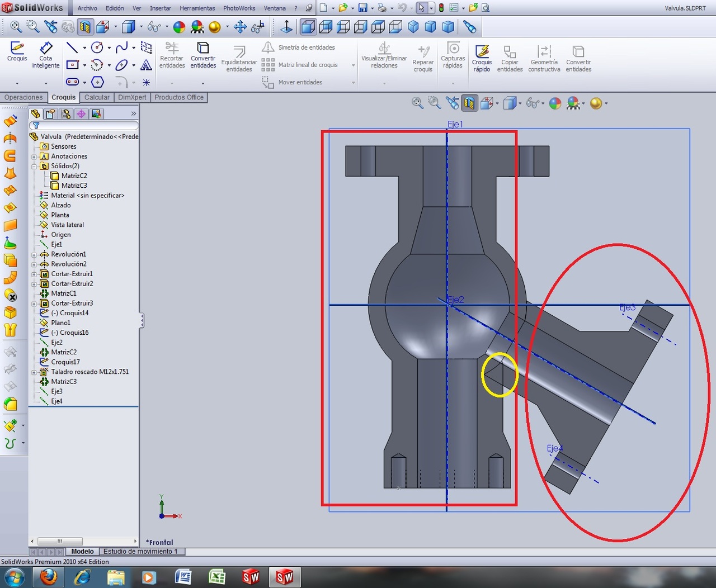Image resolution: width=716 pixels, height=588 pixels.
Task: Open Excel from the taskbar
Action: 217,577
